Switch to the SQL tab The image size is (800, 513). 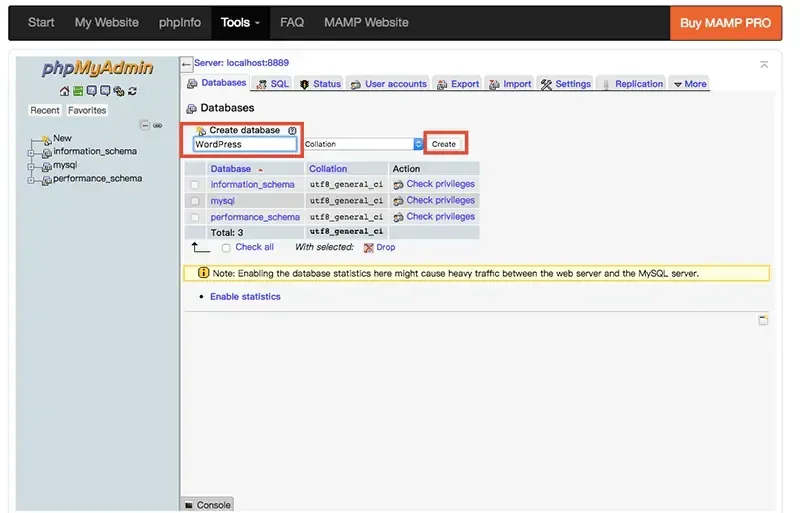[x=272, y=84]
